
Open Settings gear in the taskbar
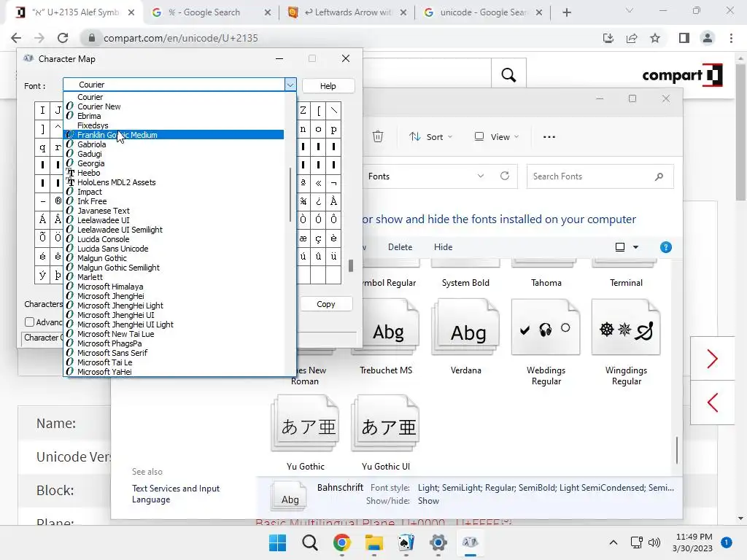[438, 542]
